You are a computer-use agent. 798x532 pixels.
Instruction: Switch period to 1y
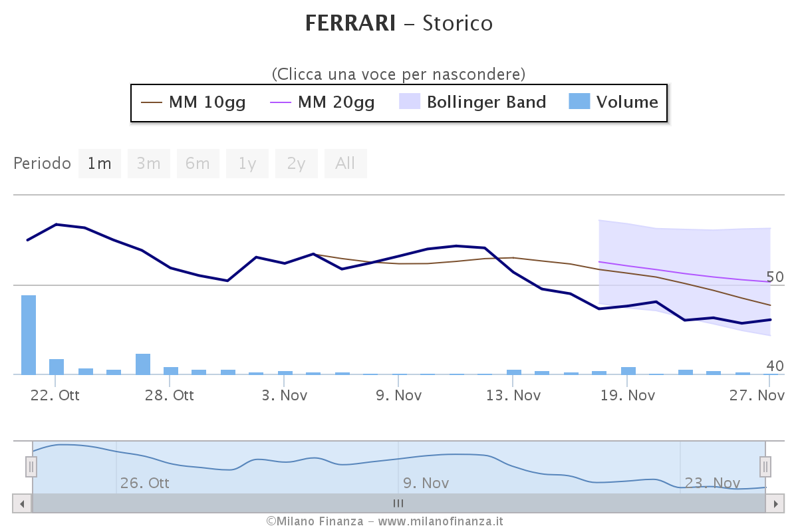[247, 164]
